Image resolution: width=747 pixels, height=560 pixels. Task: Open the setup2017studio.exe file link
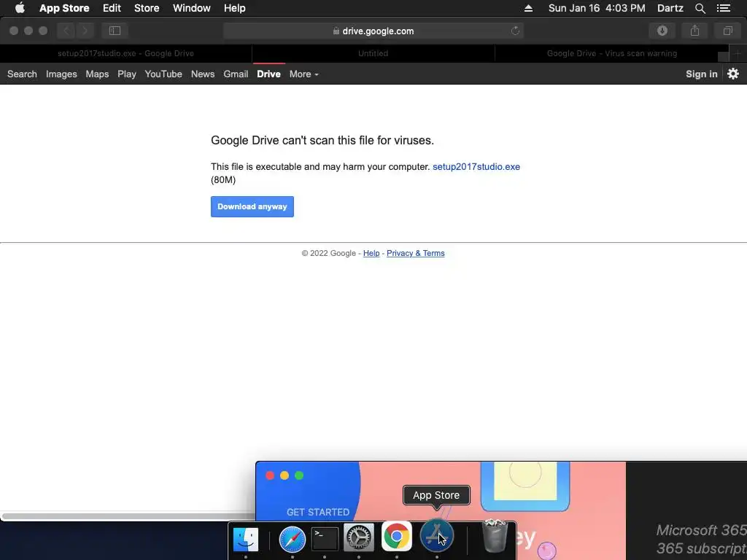coord(476,167)
